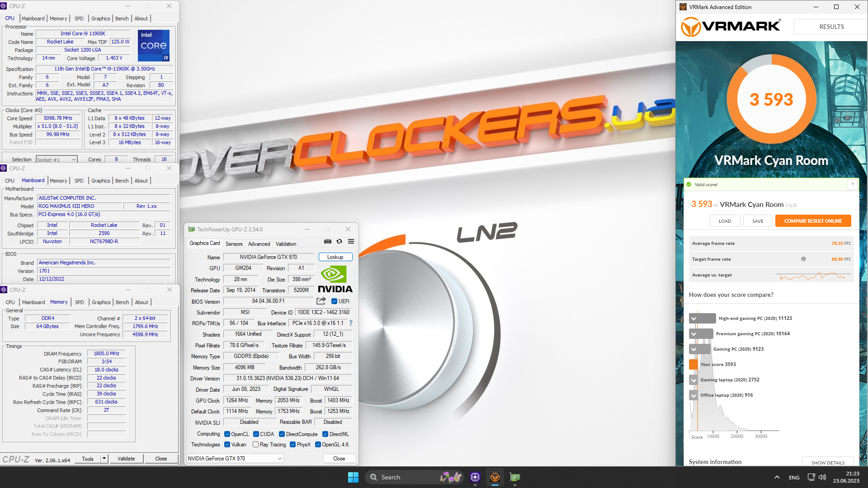
Task: Click CPU-Z taskbar icon
Action: 475,477
